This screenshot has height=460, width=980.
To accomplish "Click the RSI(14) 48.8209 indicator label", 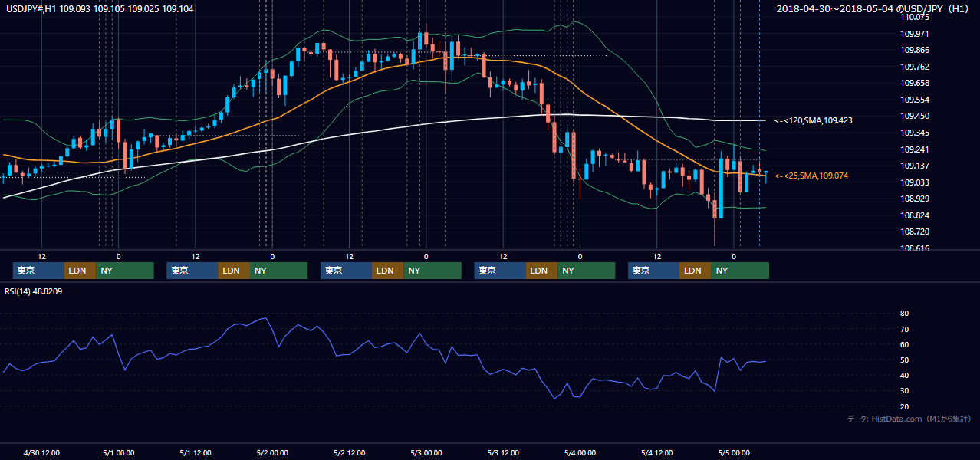I will click(x=34, y=291).
